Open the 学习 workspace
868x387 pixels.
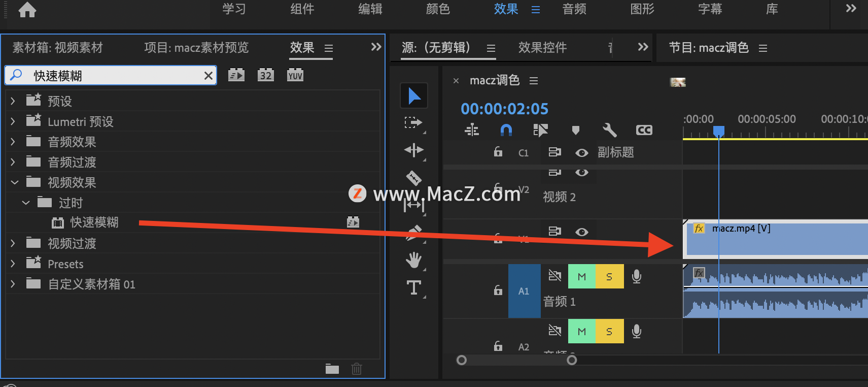[234, 9]
